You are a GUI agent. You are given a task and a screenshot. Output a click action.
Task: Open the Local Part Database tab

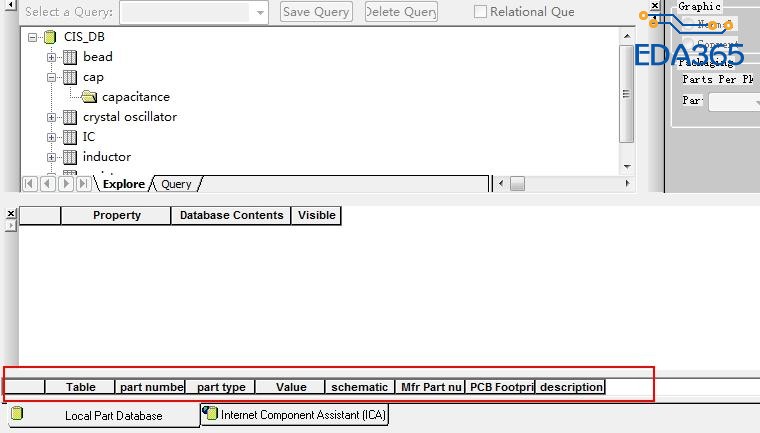[103, 415]
